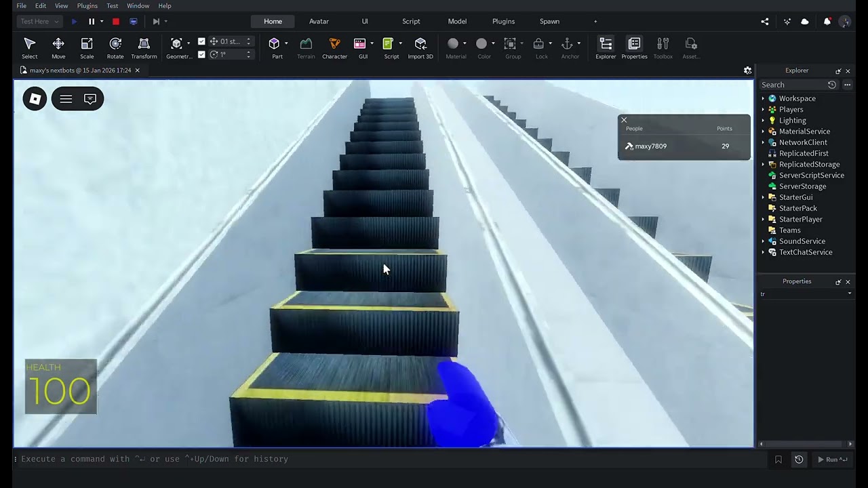The width and height of the screenshot is (868, 488).
Task: Toggle the move snapping checkbox
Action: pyautogui.click(x=201, y=41)
